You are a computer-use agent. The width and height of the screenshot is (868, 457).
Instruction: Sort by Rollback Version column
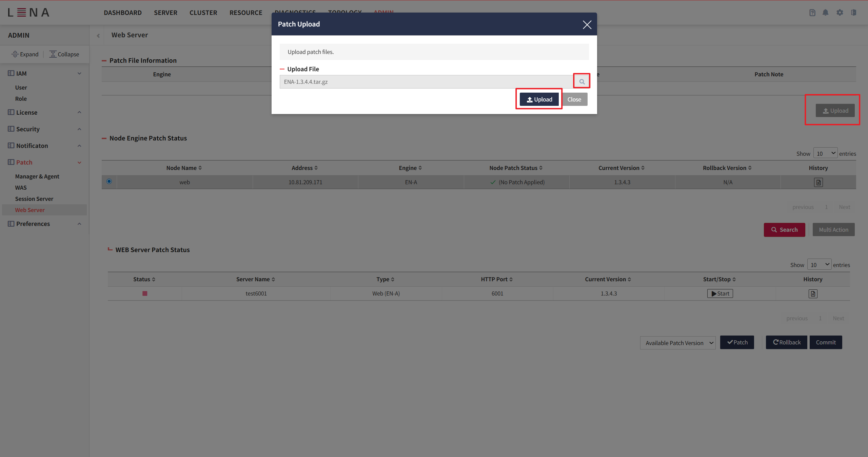(x=727, y=168)
